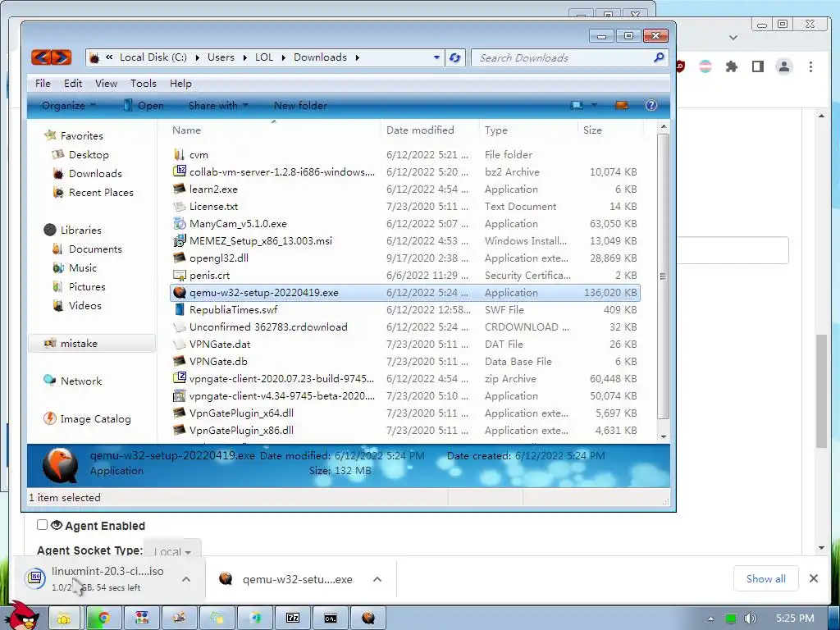Open Agent Socket Type dropdown
Screen dimensions: 840x630
172,551
